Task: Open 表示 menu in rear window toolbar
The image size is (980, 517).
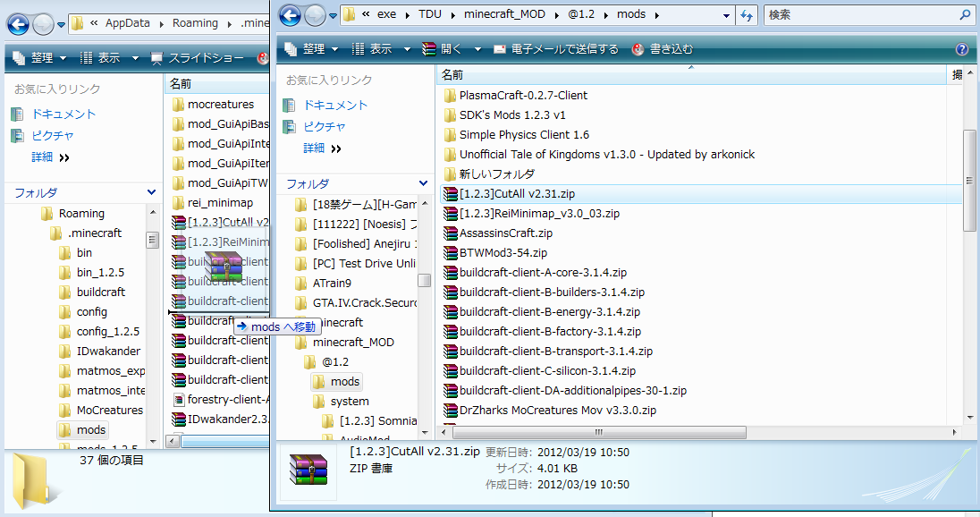Action: point(109,57)
